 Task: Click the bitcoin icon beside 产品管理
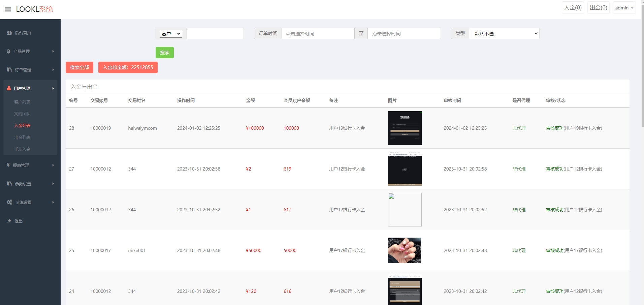point(9,51)
